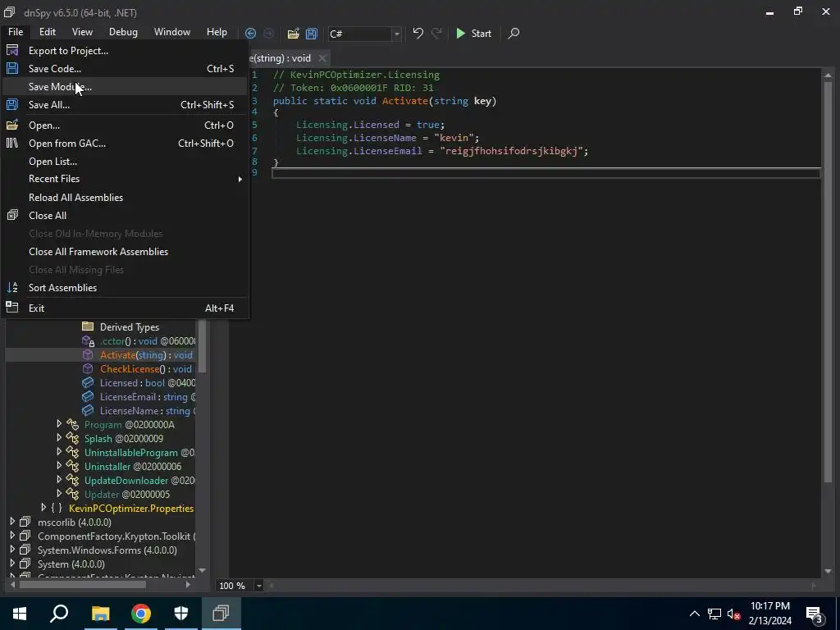The image size is (840, 630).
Task: Choose Open from GAC menu entry
Action: pyautogui.click(x=125, y=144)
